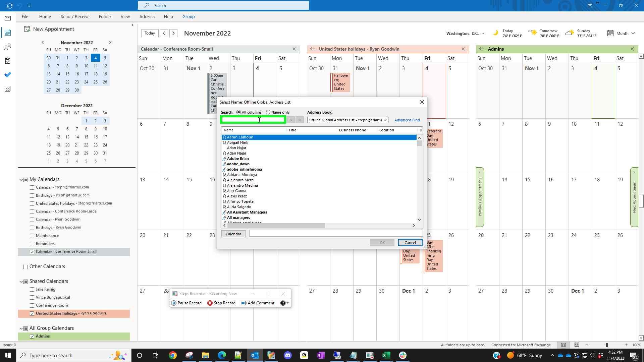Collapse the Shared Calendars group
The height and width of the screenshot is (362, 644).
point(21,281)
